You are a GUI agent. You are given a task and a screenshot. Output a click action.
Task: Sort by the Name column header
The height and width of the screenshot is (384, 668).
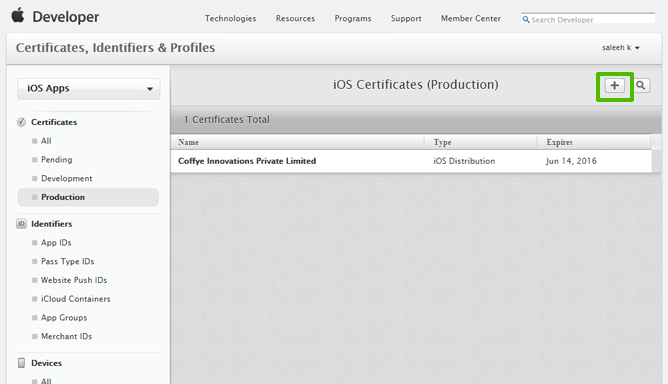pos(297,142)
